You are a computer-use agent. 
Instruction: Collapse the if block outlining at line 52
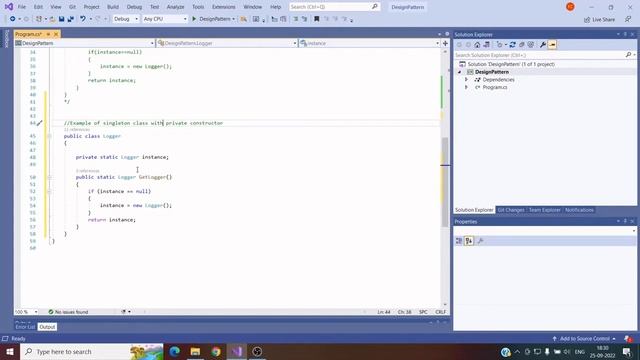[49, 191]
